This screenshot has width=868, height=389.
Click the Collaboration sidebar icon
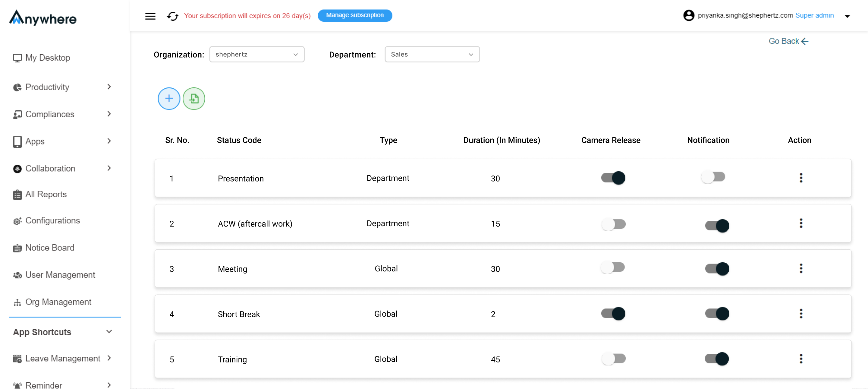(x=17, y=169)
